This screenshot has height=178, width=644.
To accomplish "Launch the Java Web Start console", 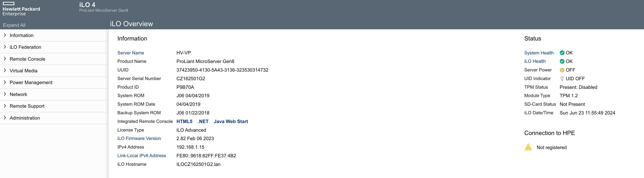I will pos(231,121).
